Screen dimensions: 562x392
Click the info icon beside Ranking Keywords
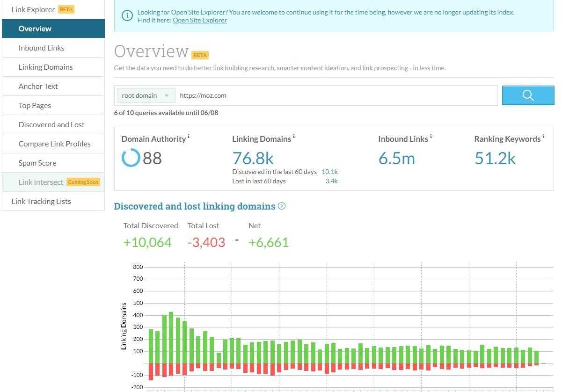543,137
